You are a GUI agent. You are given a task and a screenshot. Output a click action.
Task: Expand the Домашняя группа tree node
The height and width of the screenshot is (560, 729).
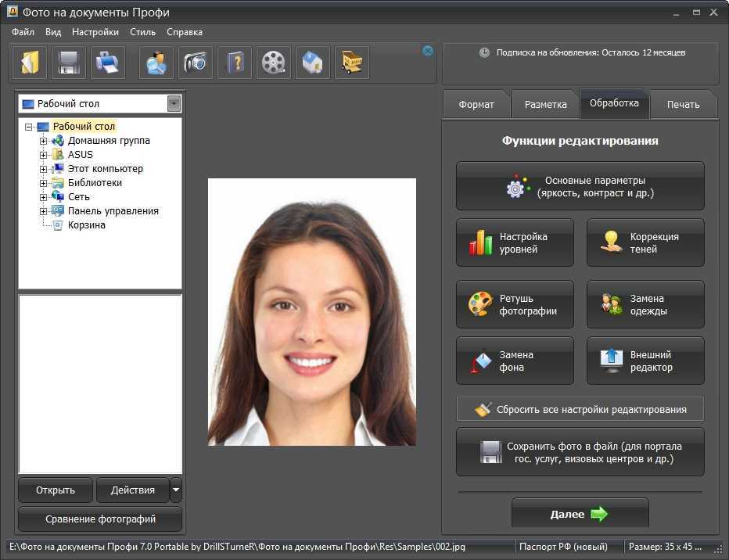click(43, 141)
